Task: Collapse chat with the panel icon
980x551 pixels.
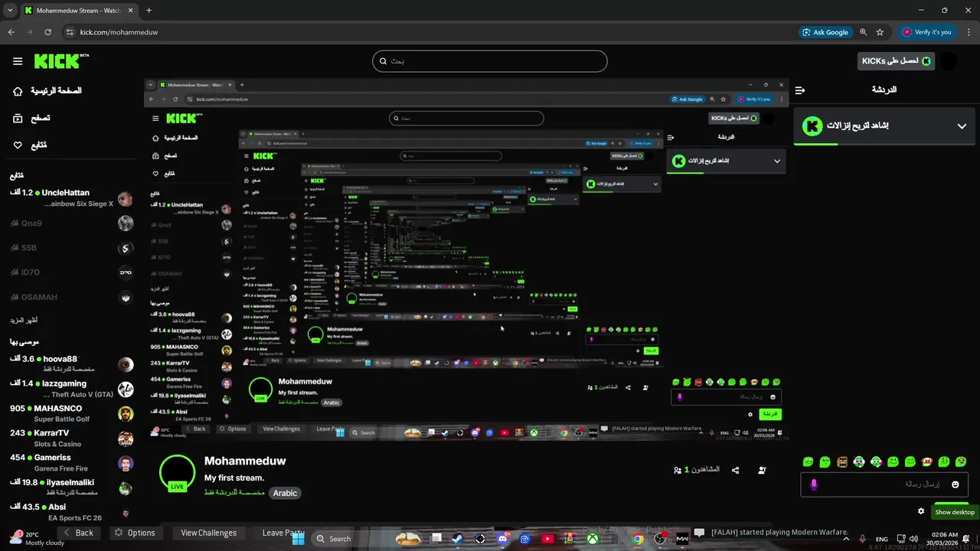Action: pos(800,90)
